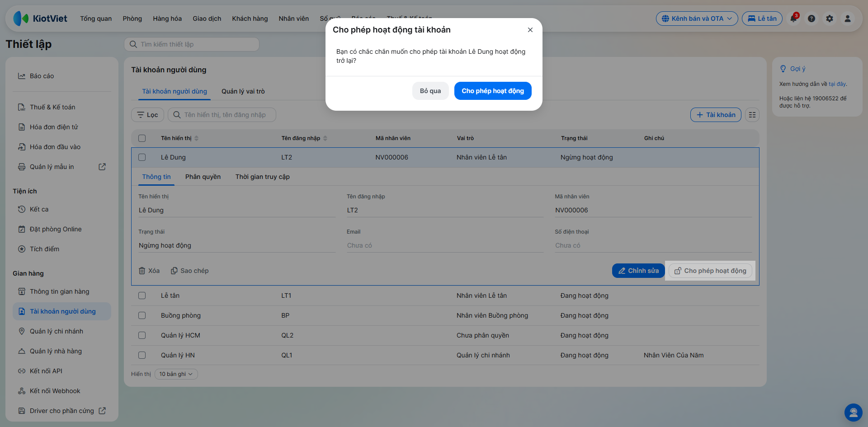
Task: Select Nhân viên Buồng phòng role cell
Action: pos(492,315)
